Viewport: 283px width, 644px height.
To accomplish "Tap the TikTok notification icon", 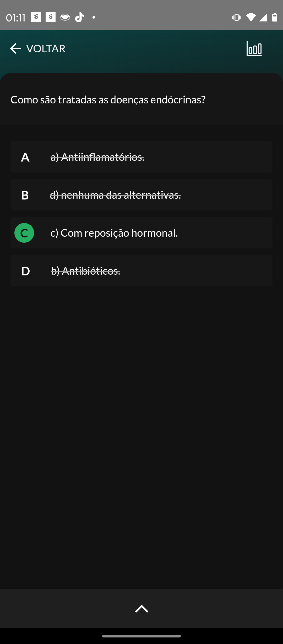I will coord(79,18).
